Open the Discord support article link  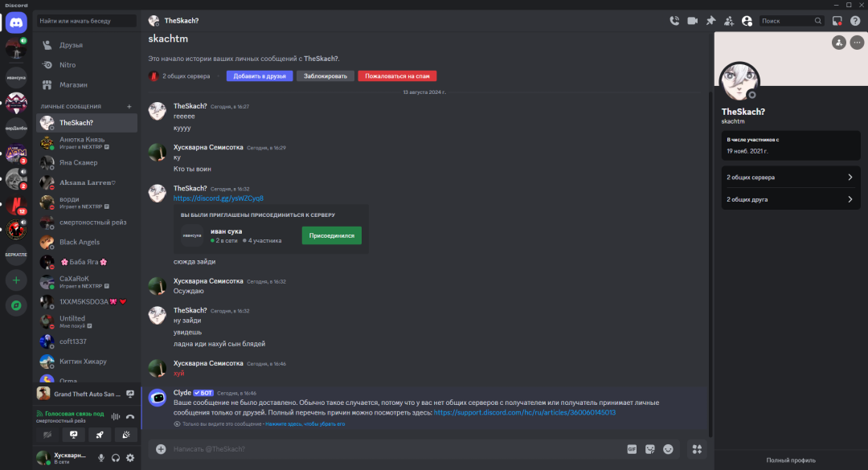coord(524,412)
